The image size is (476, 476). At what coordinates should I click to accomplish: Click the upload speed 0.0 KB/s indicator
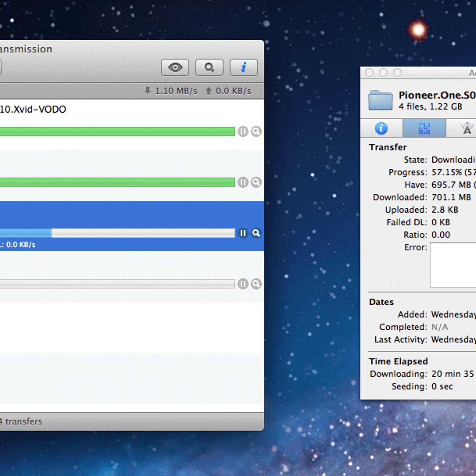[x=228, y=91]
